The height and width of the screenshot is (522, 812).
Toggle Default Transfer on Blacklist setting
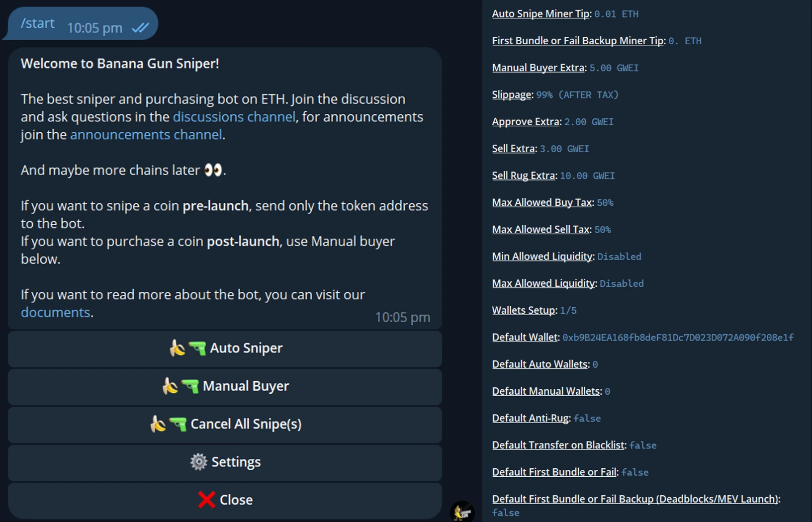(558, 445)
